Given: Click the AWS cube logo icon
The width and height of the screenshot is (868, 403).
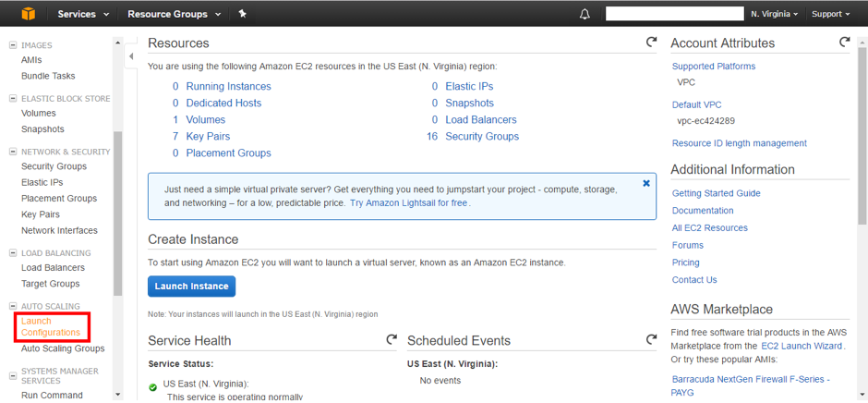Looking at the screenshot, I should (27, 14).
